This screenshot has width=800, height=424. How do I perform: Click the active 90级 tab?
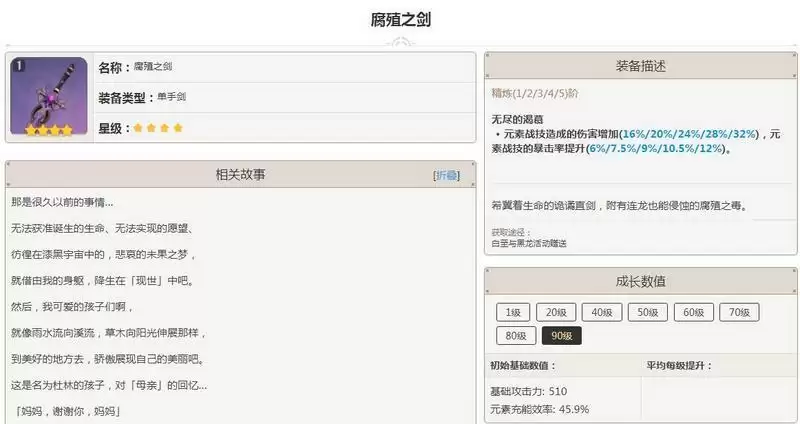click(562, 336)
